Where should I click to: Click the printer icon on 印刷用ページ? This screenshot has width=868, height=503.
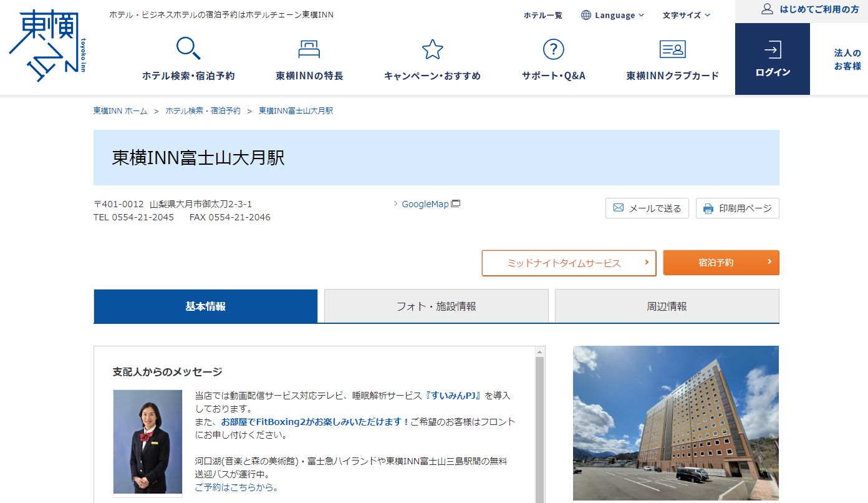coord(708,208)
